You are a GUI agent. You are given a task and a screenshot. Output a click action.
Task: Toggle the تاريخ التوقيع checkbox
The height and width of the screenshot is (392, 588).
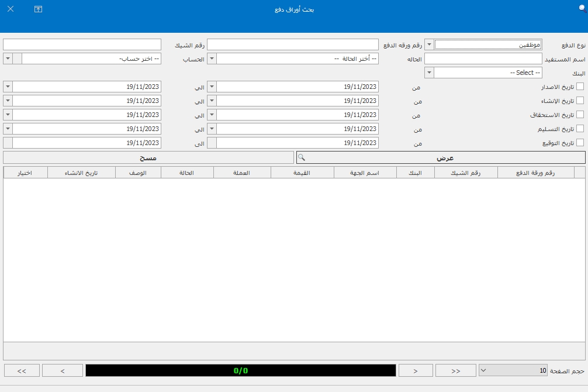pyautogui.click(x=580, y=143)
